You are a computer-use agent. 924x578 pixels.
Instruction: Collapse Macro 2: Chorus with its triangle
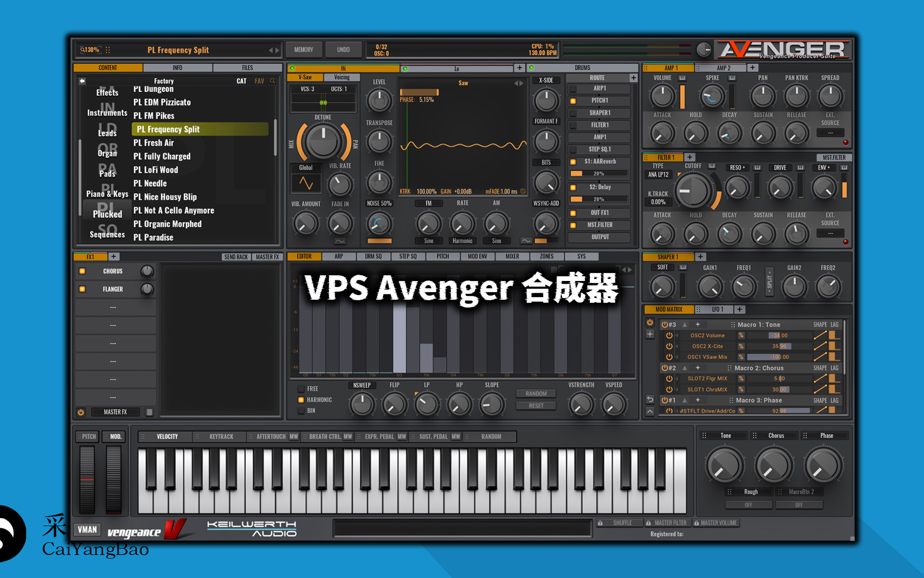point(684,368)
